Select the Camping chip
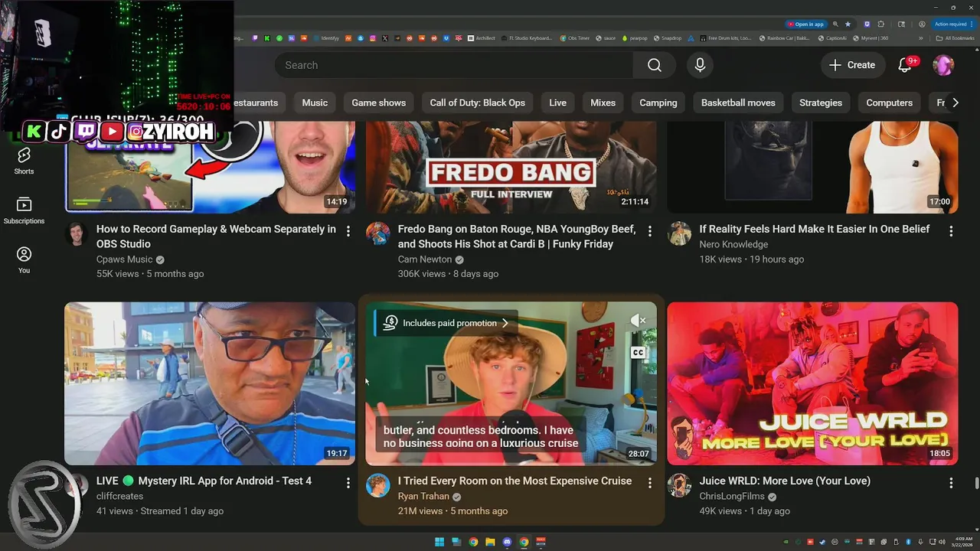Viewport: 980px width, 551px height. 658,103
